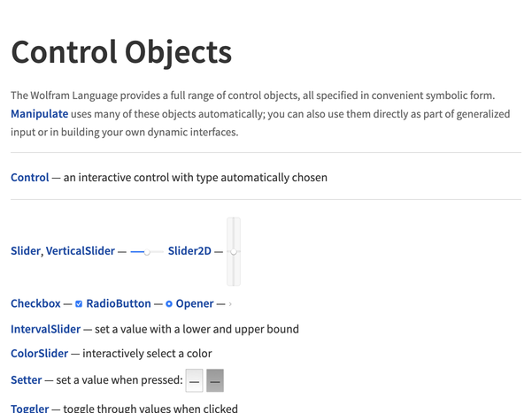Image resolution: width=532 pixels, height=413 pixels.
Task: Open the Manipulate documentation link
Action: (x=39, y=114)
